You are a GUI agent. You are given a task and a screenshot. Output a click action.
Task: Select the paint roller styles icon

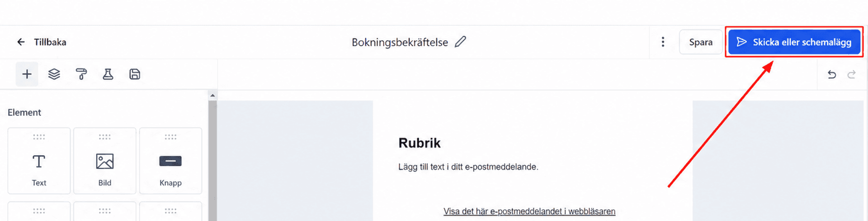tap(81, 74)
